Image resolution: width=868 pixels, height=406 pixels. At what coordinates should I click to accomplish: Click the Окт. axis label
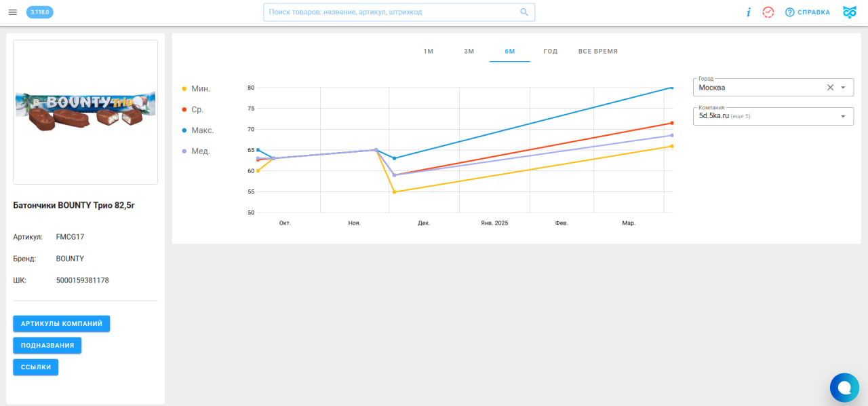click(285, 223)
